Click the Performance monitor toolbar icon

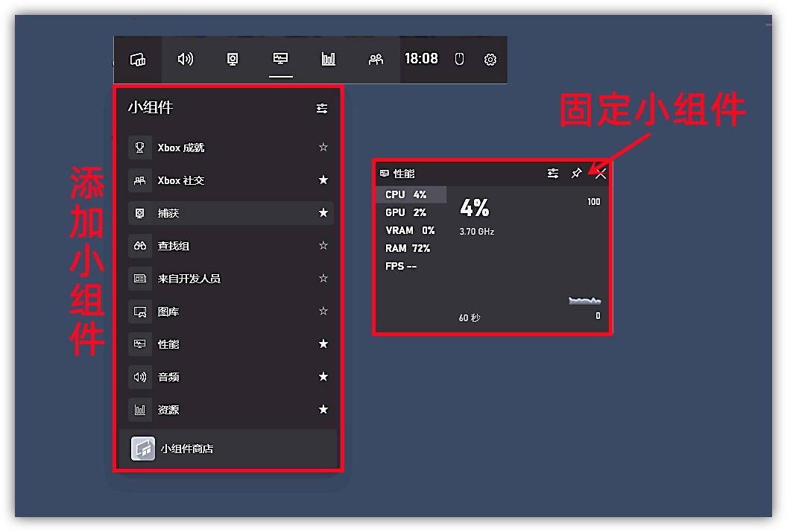click(x=279, y=60)
